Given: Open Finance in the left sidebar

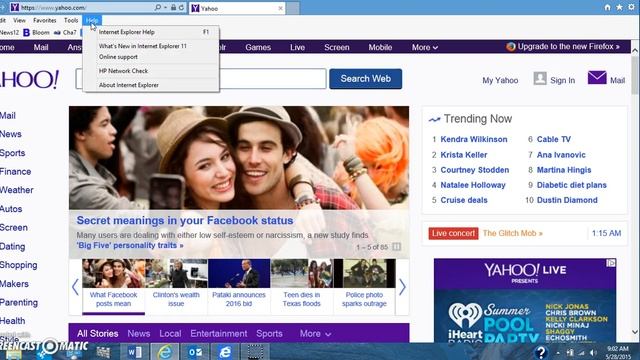Looking at the screenshot, I should click(x=16, y=171).
